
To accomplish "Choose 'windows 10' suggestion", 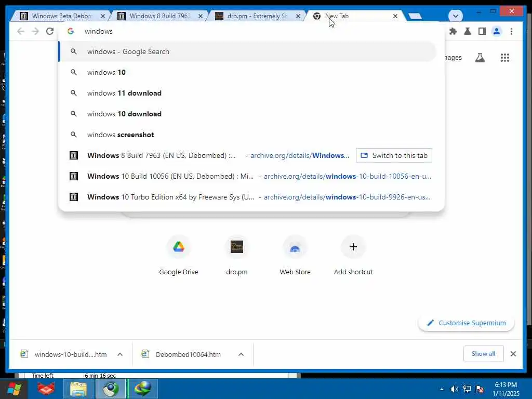I will [x=248, y=72].
